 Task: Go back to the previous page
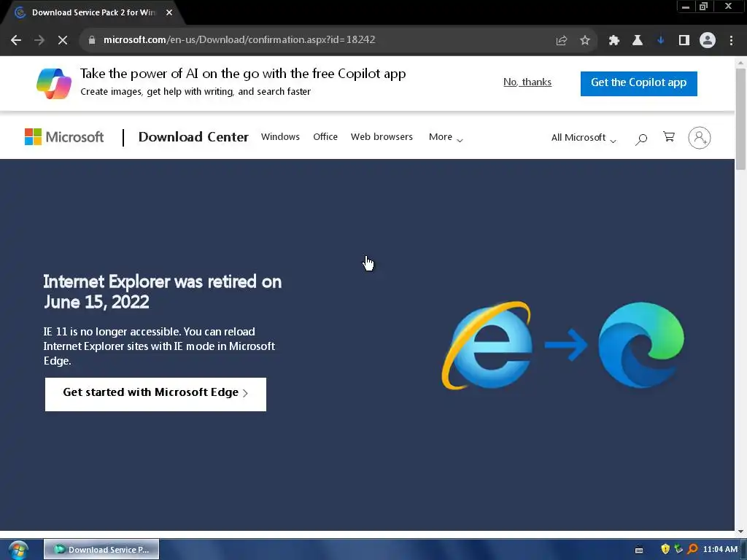pyautogui.click(x=16, y=40)
